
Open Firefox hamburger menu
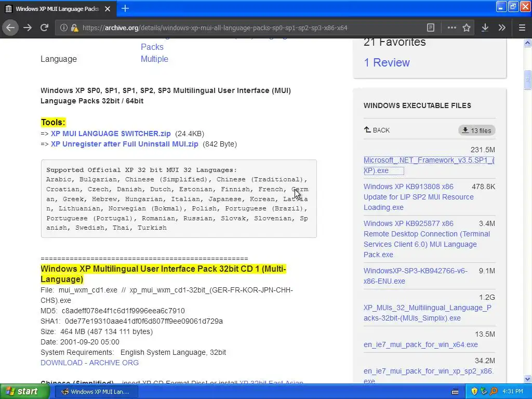pyautogui.click(x=522, y=28)
